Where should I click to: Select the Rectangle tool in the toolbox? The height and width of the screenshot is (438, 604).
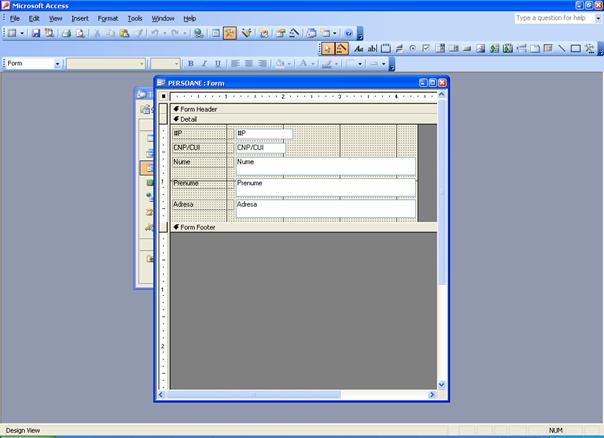click(575, 48)
